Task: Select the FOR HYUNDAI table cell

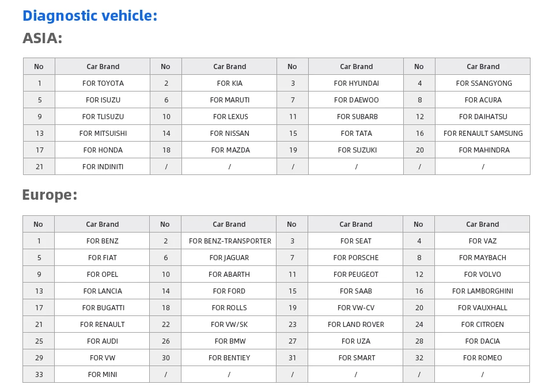Action: [356, 83]
